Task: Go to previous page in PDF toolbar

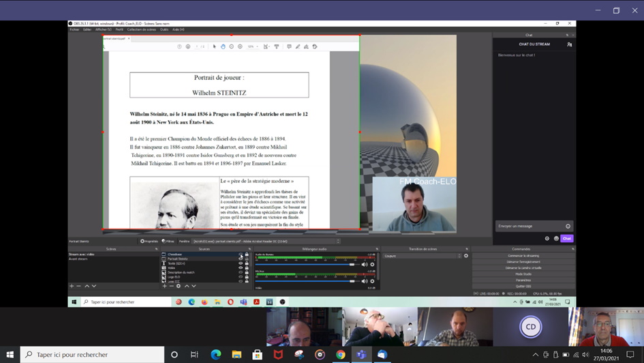Action: coord(179,47)
